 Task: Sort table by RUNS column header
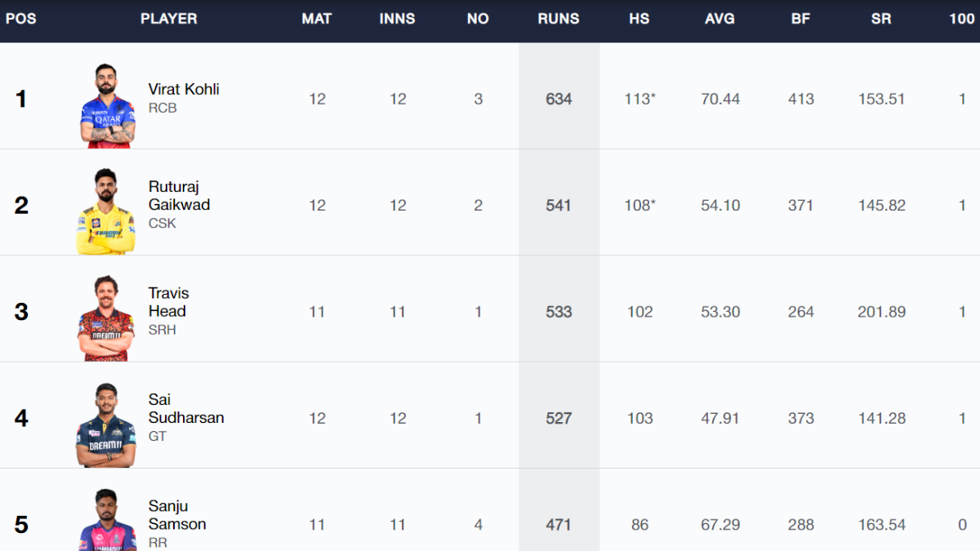click(x=559, y=19)
